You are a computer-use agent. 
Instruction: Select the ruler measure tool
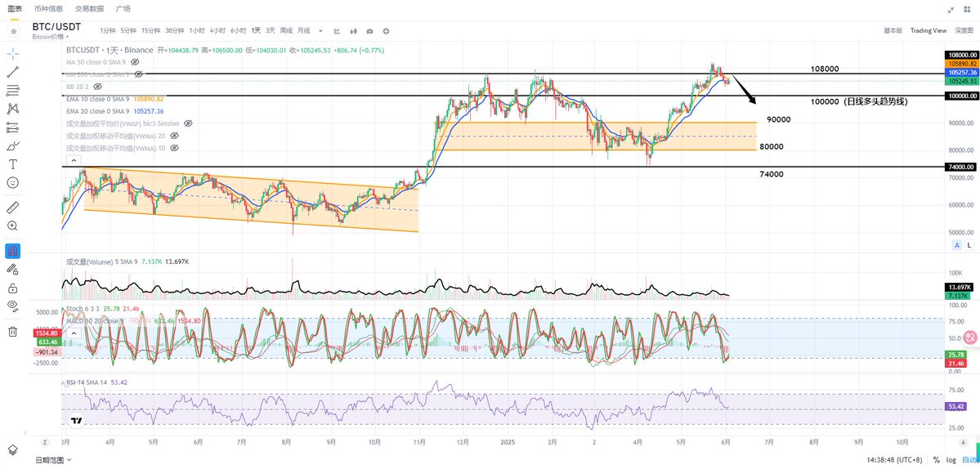coord(12,208)
